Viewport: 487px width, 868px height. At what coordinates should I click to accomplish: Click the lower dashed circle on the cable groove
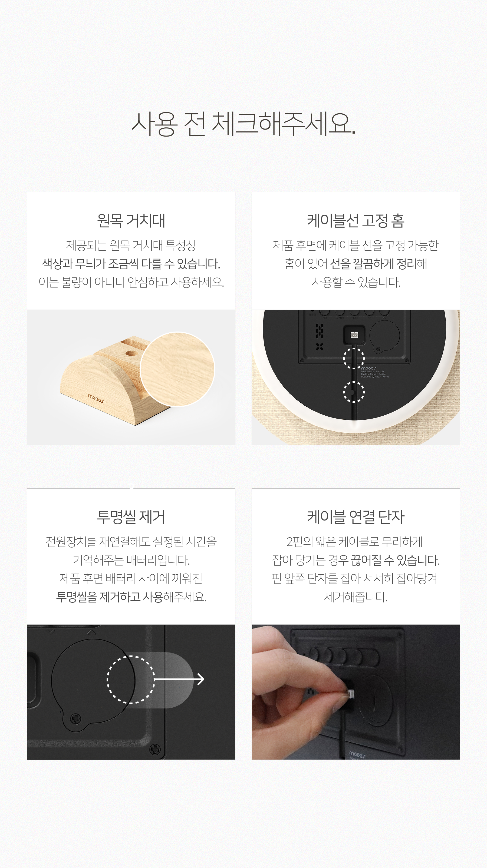coord(354,392)
